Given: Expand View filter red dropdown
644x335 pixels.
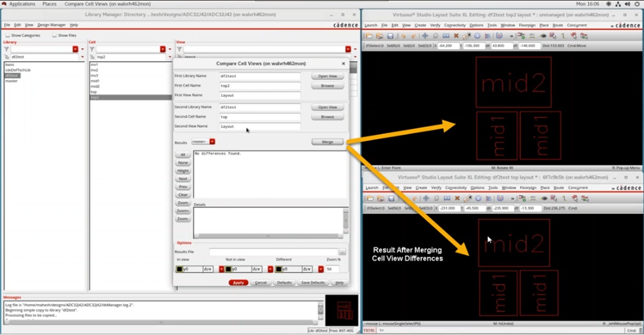Looking at the screenshot, I should (x=348, y=49).
